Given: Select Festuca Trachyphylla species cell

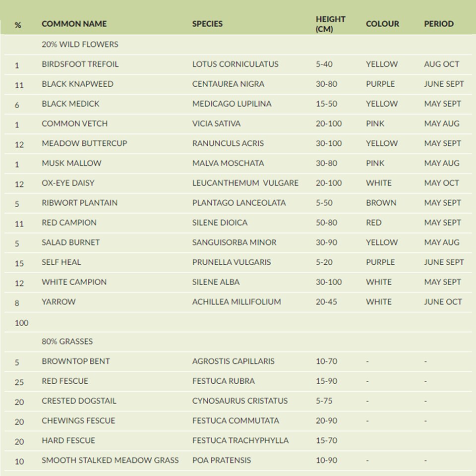Looking at the screenshot, I should pos(240,440).
